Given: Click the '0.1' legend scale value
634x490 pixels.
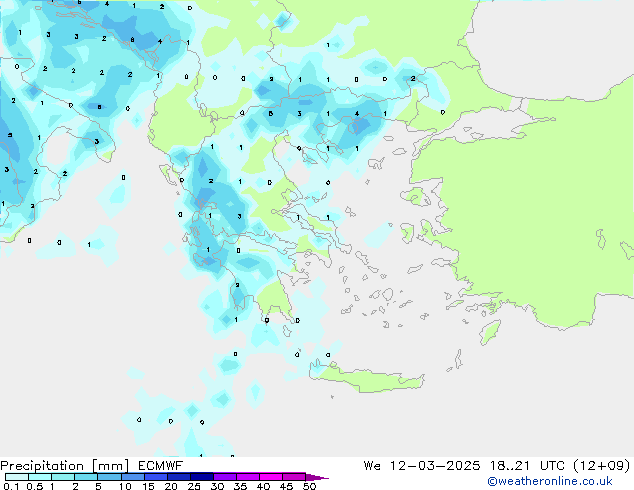Looking at the screenshot, I should tap(11, 486).
